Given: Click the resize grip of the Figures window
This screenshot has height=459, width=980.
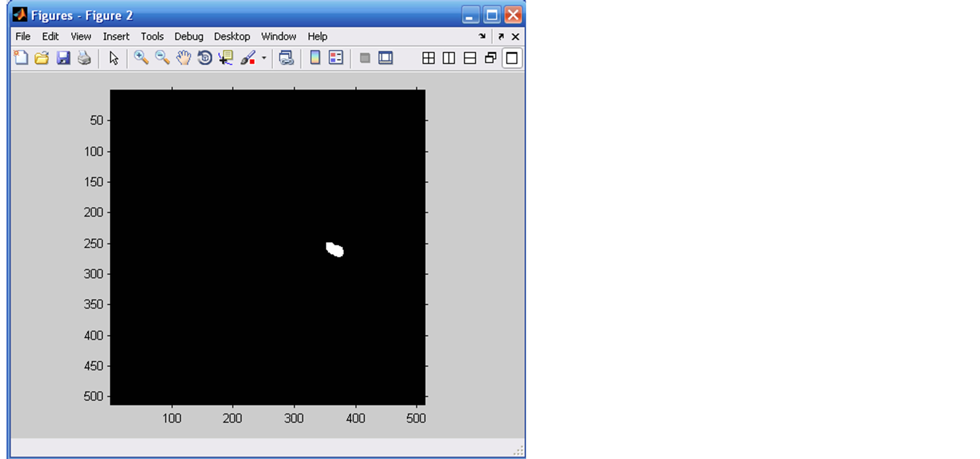Looking at the screenshot, I should click(518, 451).
